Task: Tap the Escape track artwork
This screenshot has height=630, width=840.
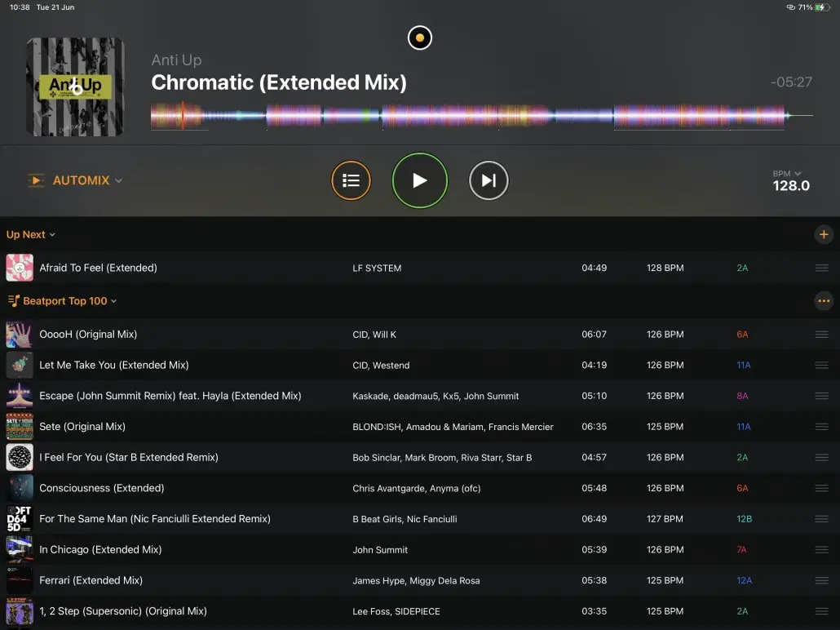Action: pos(20,396)
